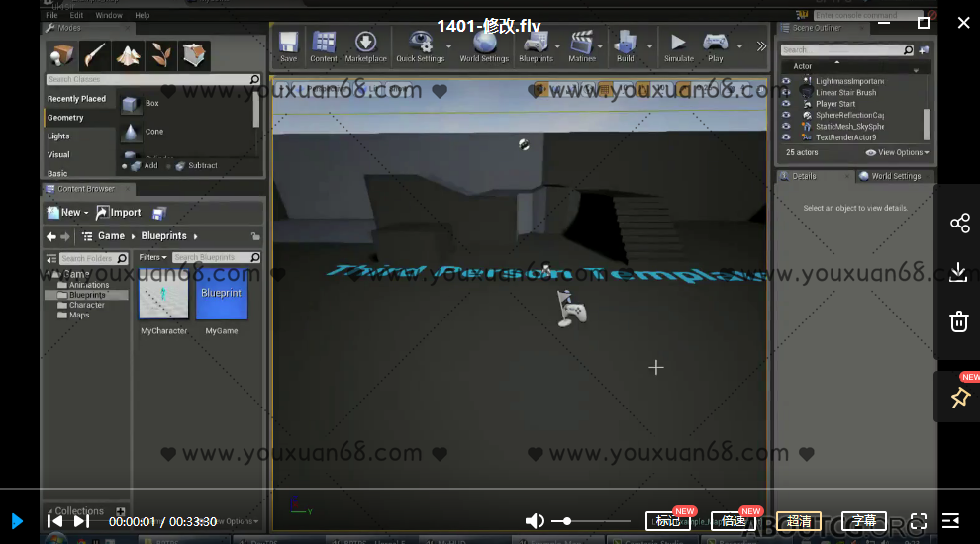Expand Quick Settings dropdown arrow
Viewport: 980px width, 544px height.
(448, 46)
